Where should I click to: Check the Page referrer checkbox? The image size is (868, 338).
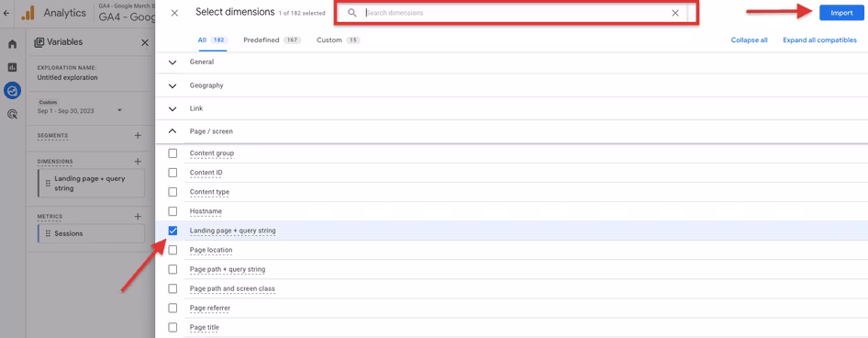click(172, 308)
